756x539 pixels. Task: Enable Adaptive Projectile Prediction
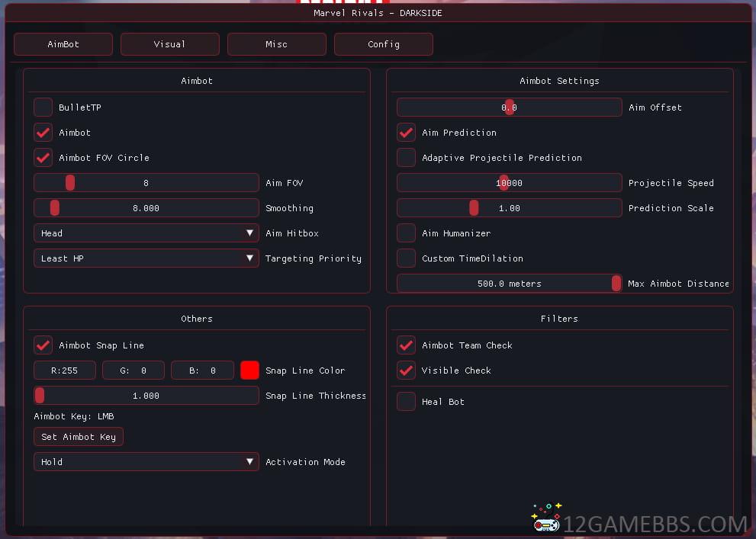406,158
